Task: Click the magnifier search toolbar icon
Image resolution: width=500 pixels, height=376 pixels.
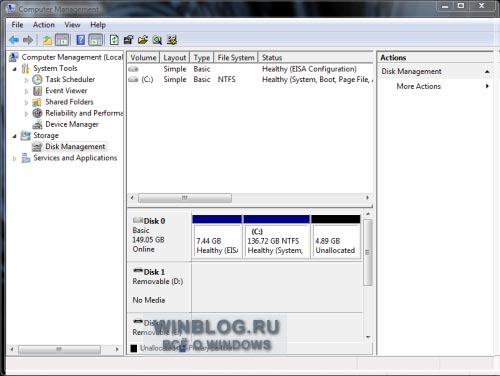Action: [x=157, y=40]
